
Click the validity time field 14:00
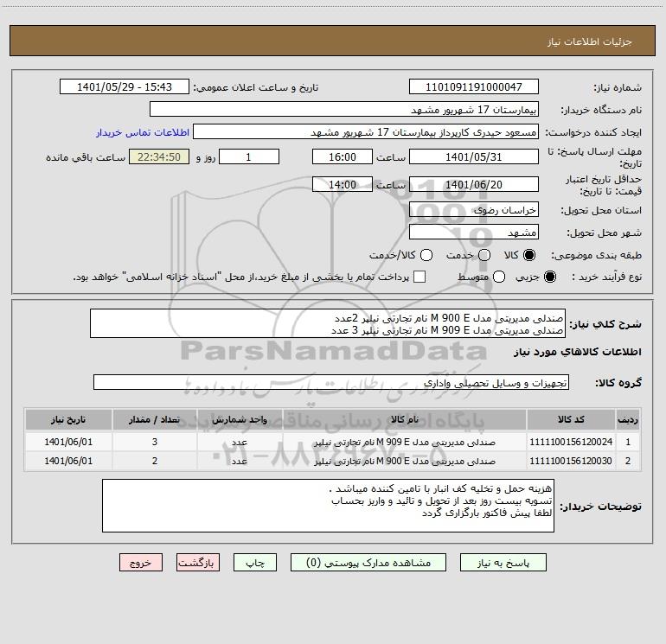pyautogui.click(x=343, y=184)
